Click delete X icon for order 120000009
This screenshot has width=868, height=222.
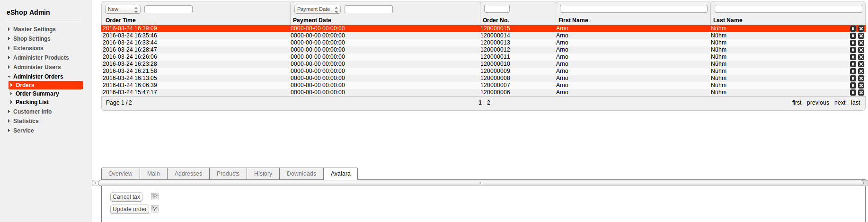861,71
